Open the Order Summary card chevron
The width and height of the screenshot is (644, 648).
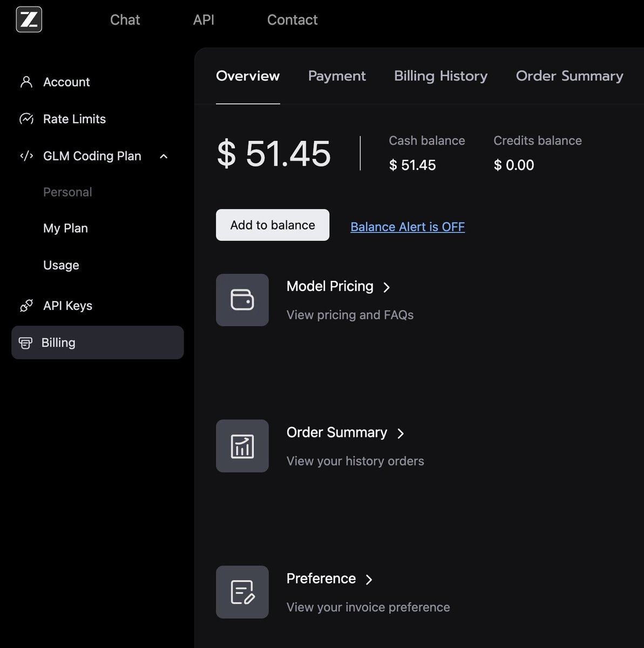point(401,434)
